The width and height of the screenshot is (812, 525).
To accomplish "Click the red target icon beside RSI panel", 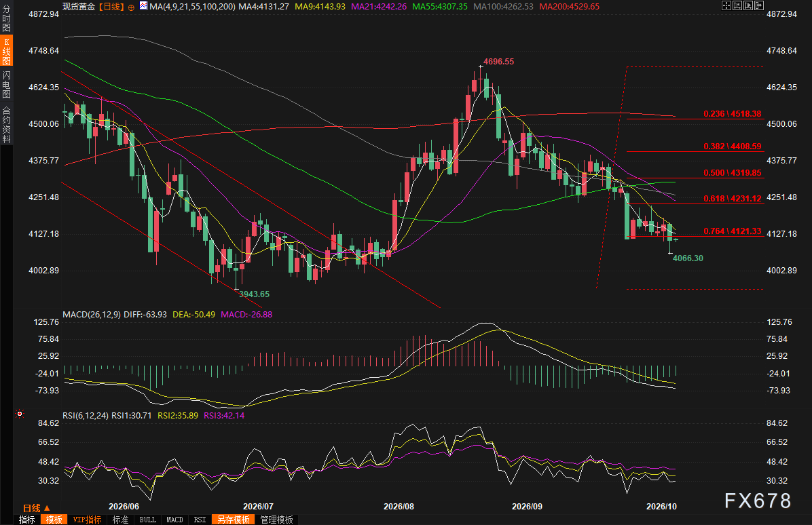I will tap(20, 414).
